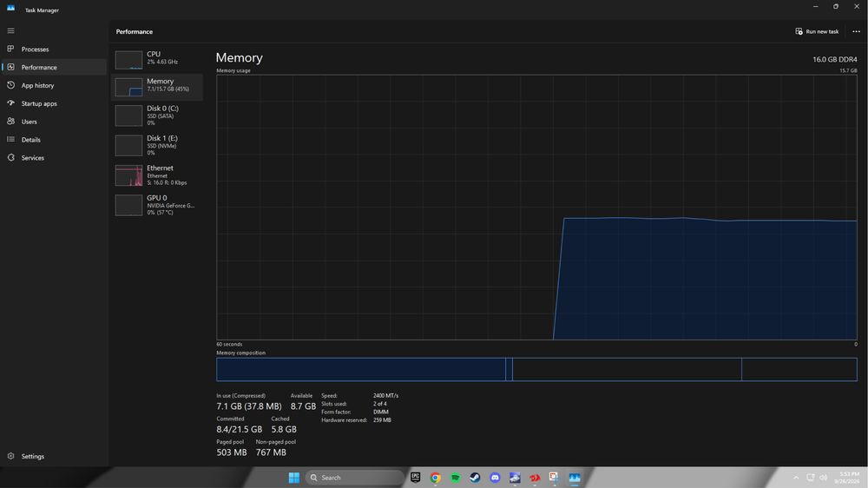Open the three-dot more options menu
This screenshot has height=488, width=868.
point(857,31)
